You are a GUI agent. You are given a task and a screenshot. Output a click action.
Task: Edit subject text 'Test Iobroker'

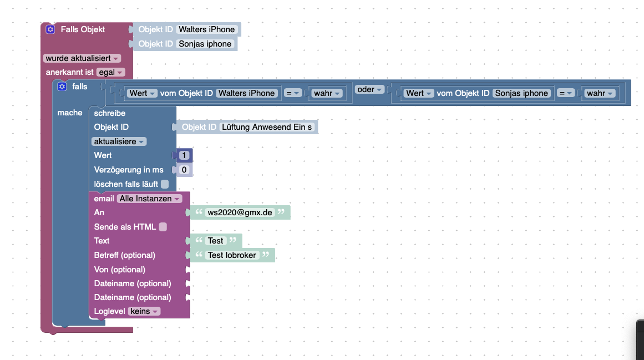coord(232,255)
